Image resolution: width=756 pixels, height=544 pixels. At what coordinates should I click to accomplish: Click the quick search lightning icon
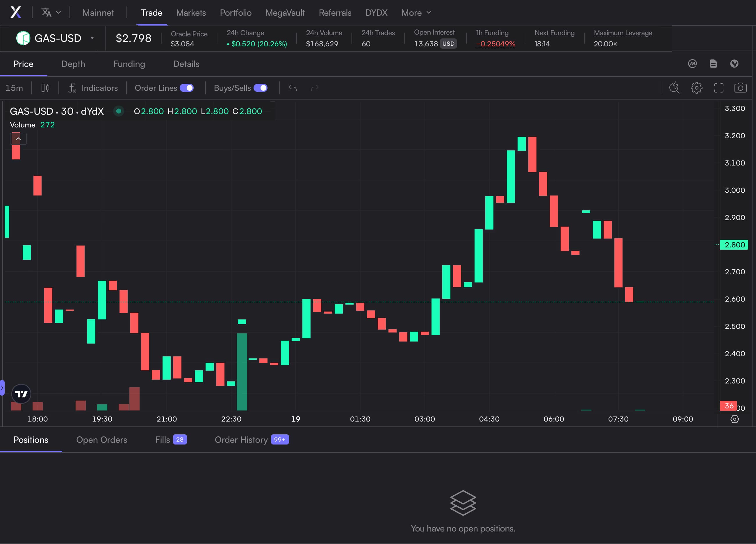coord(674,88)
